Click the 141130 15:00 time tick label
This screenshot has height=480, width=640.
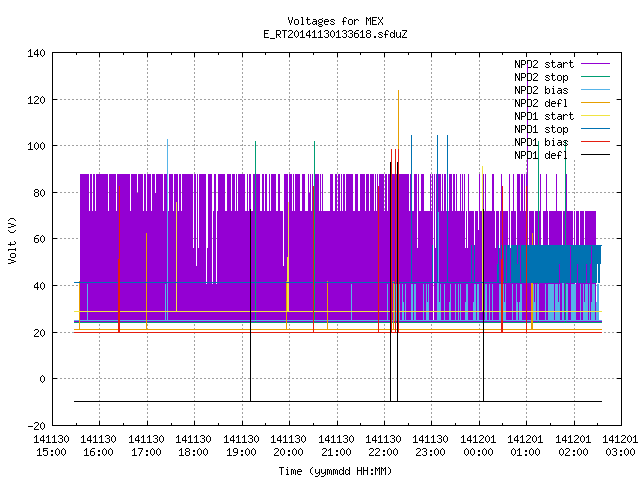[51, 446]
